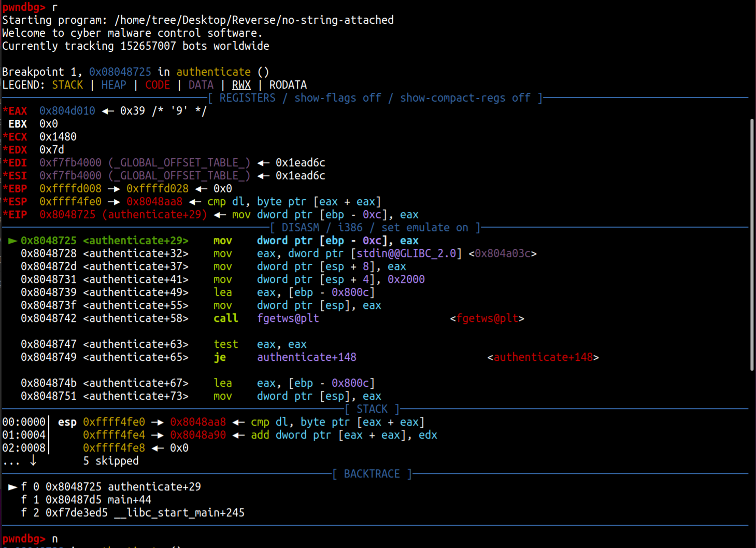Click the STACK section header divider

point(372,409)
